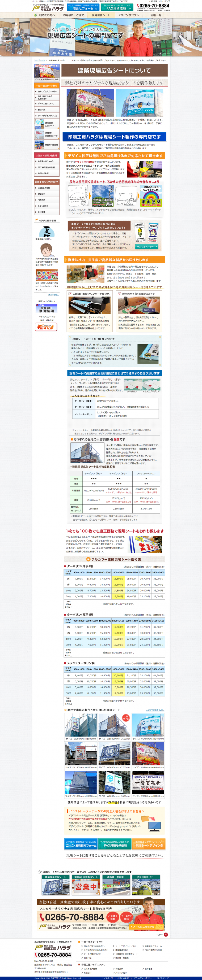Screen dimensions: 202x980
Task: Click the 多目的用途バナー bottom card
Action: 146,885
